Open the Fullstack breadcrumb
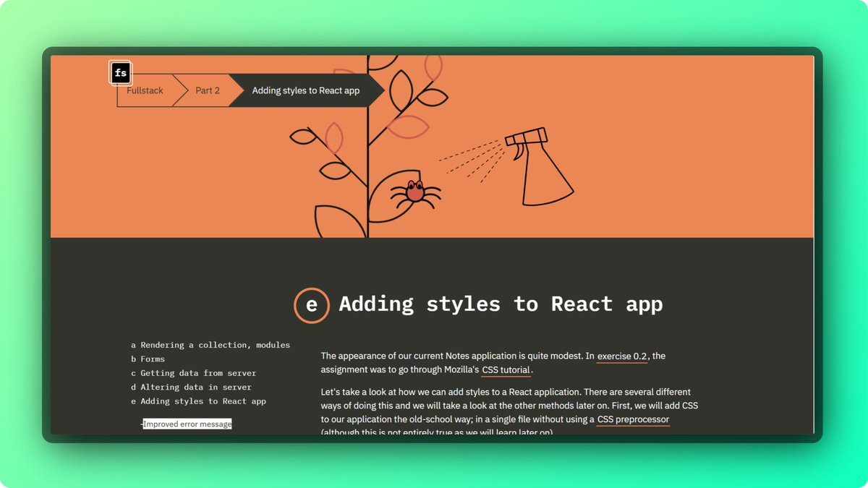The image size is (868, 488). point(145,90)
